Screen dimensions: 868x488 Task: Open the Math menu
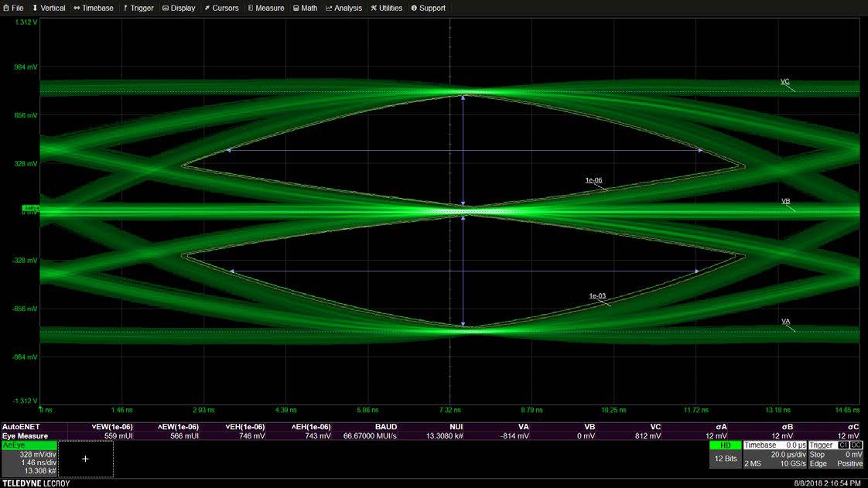click(306, 8)
